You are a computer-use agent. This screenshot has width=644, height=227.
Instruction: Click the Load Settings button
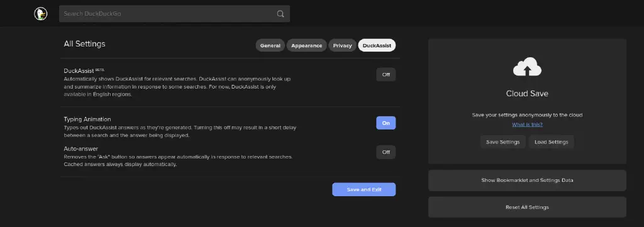pos(551,142)
